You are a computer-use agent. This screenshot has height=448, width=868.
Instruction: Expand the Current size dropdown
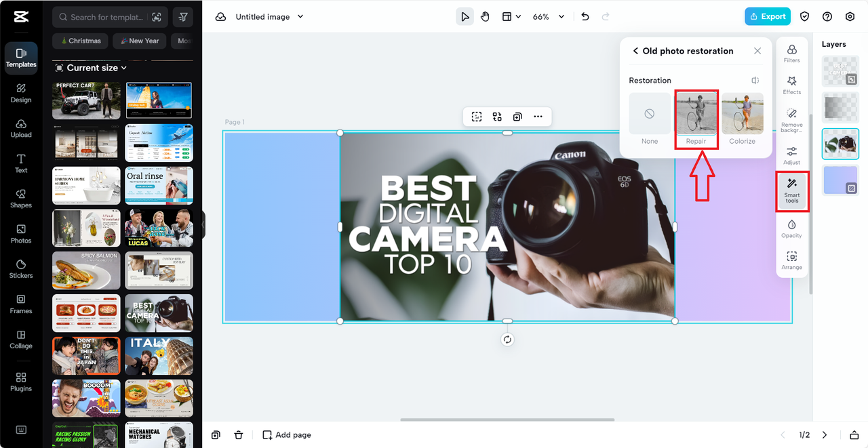92,68
